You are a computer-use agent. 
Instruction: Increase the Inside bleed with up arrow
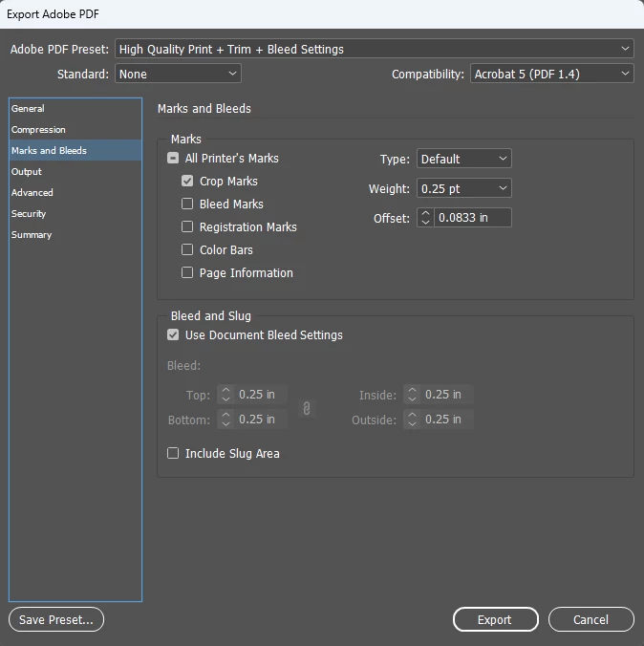tap(412, 390)
